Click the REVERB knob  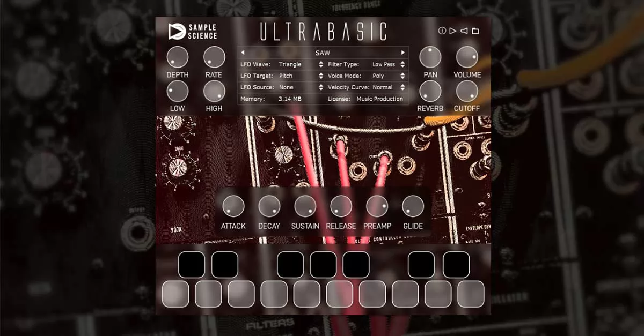point(430,92)
